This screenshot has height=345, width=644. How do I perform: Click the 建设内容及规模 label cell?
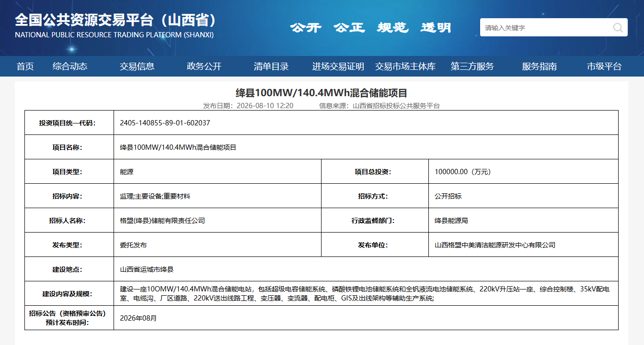point(69,294)
